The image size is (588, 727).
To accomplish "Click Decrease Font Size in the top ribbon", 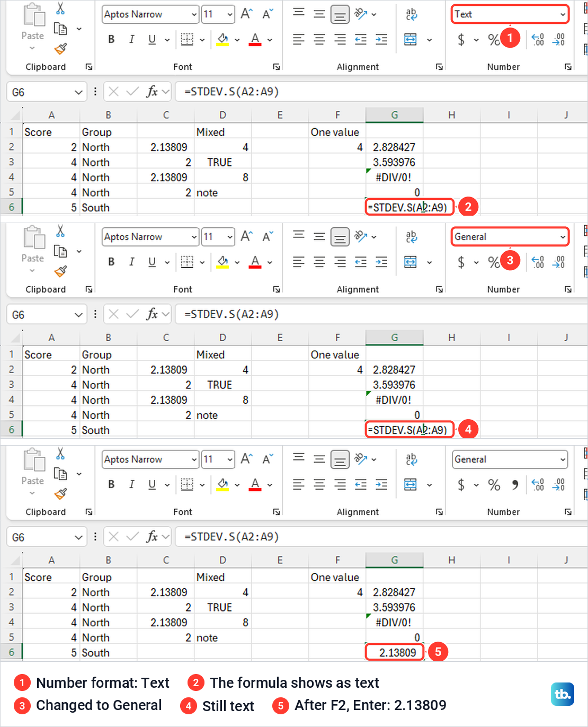I will pyautogui.click(x=268, y=14).
